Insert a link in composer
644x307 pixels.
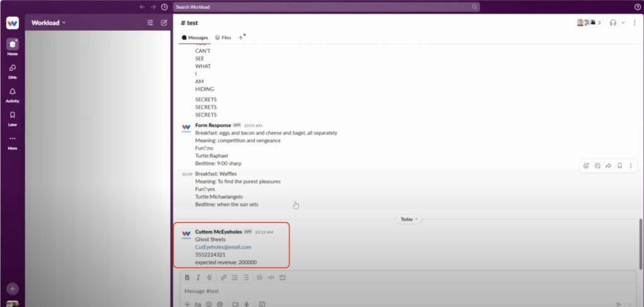[223, 277]
